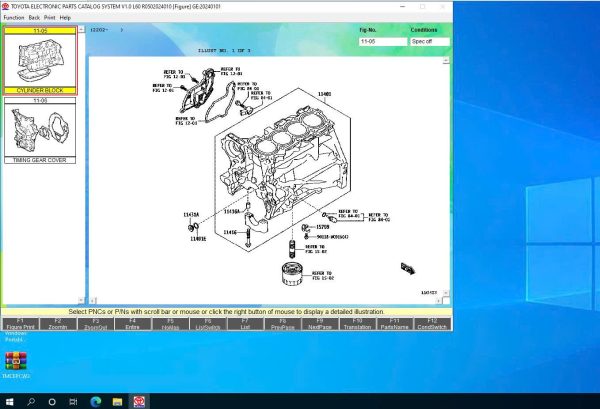The image size is (600, 409).
Task: Select PNC 15708 label in the illustration
Action: [322, 227]
